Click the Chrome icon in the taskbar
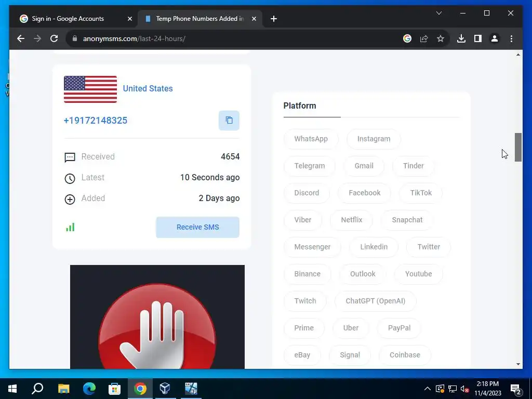 coord(140,389)
